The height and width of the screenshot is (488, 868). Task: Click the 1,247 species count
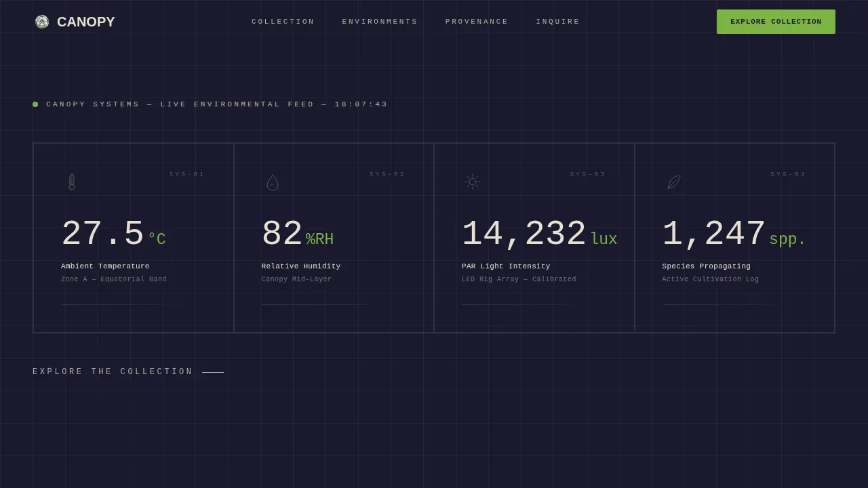coord(714,235)
